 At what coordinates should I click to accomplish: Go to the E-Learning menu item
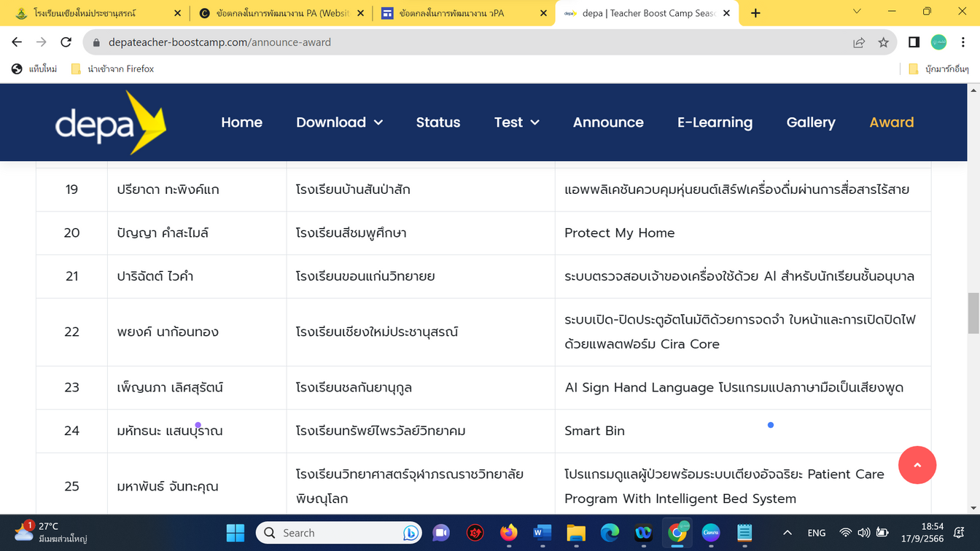click(715, 122)
